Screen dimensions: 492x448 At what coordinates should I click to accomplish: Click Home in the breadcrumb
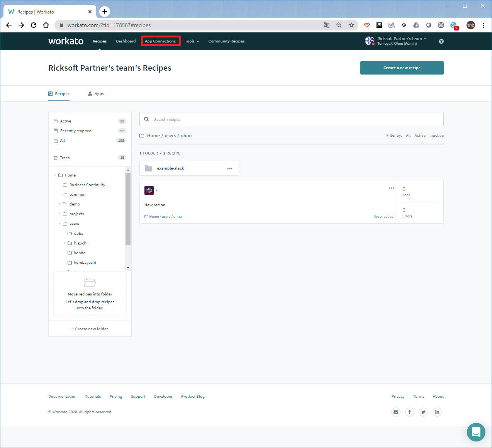click(153, 136)
